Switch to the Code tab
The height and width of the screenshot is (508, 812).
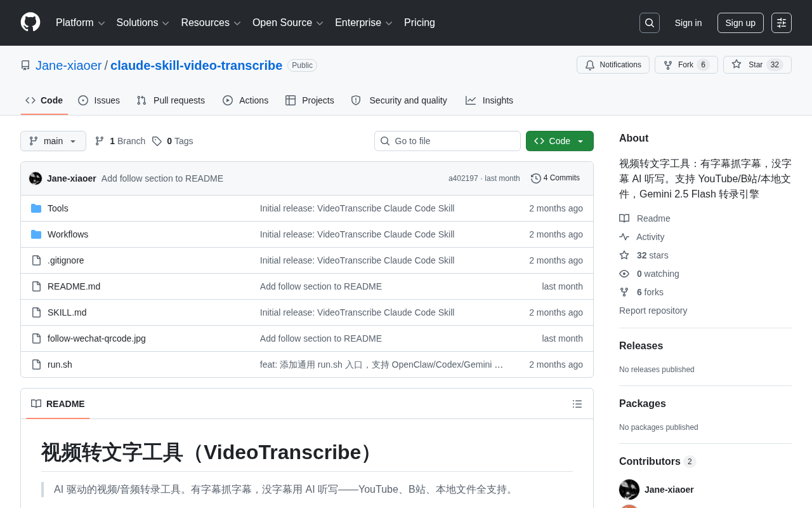[44, 100]
